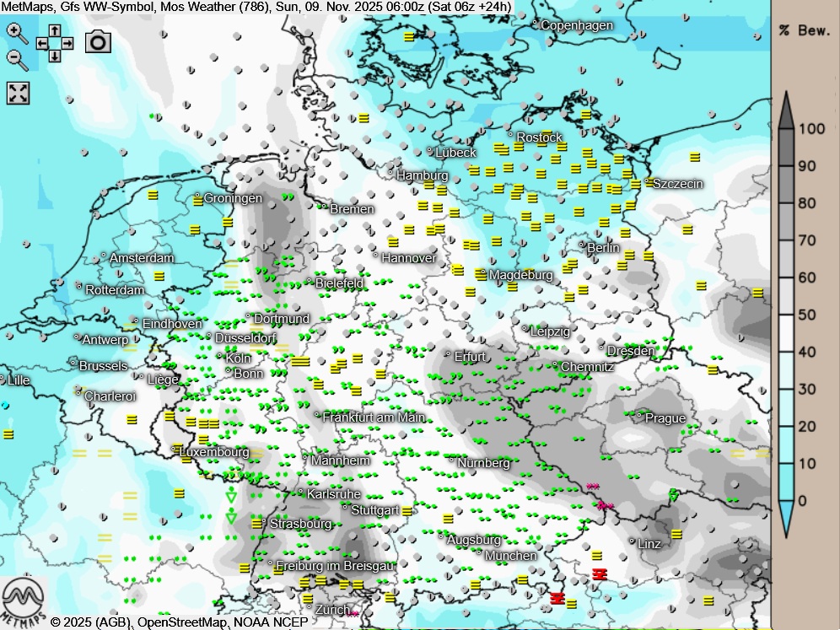Image resolution: width=840 pixels, height=630 pixels.
Task: Select the Berlin city label
Action: coord(603,248)
